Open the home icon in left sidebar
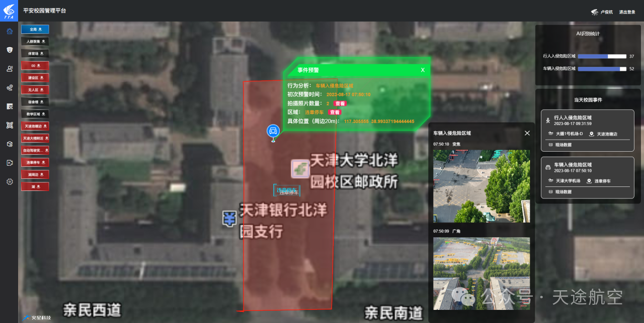The image size is (644, 323). click(x=9, y=31)
